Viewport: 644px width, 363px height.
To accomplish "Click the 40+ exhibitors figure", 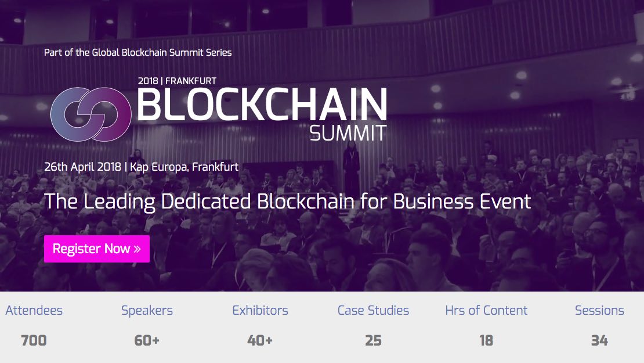I will pos(260,340).
